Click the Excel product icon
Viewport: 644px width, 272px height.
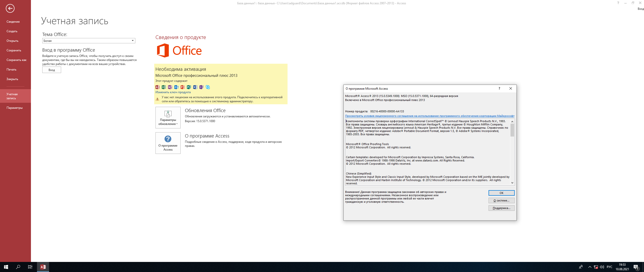[x=164, y=87]
